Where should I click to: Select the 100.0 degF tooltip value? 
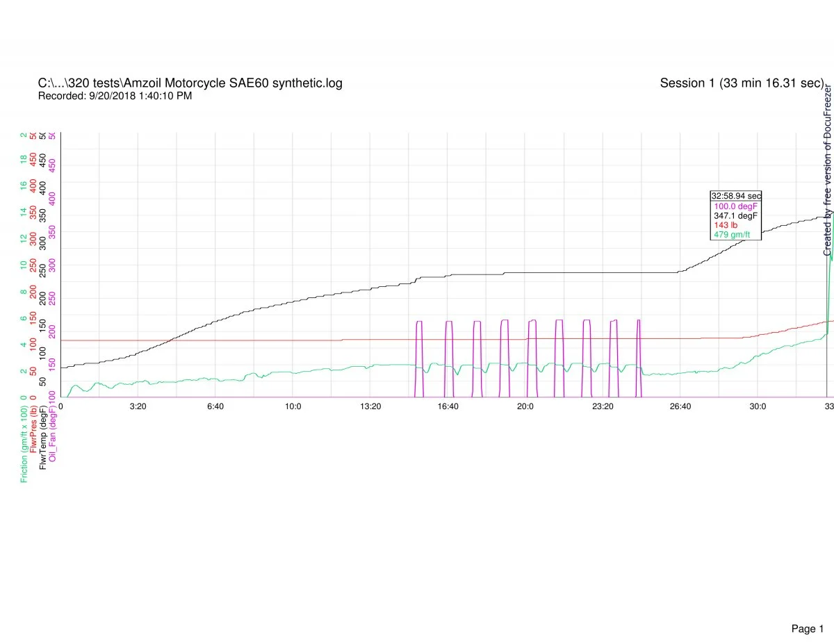(735, 206)
